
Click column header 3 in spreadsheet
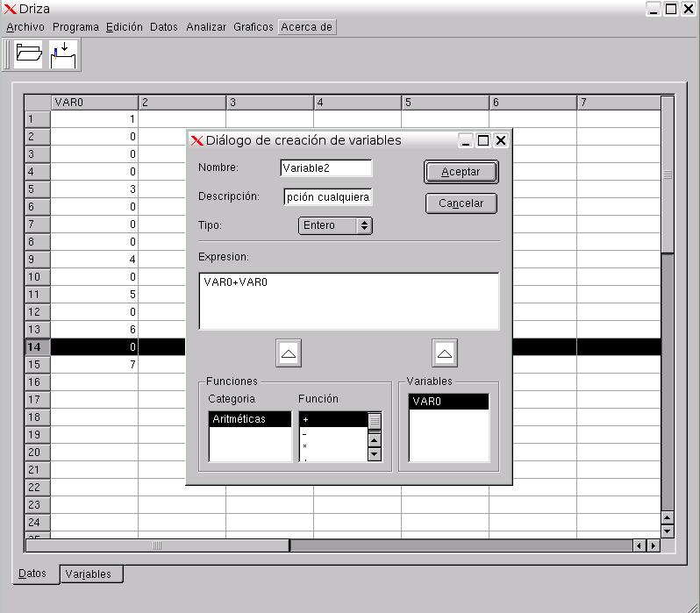(270, 103)
